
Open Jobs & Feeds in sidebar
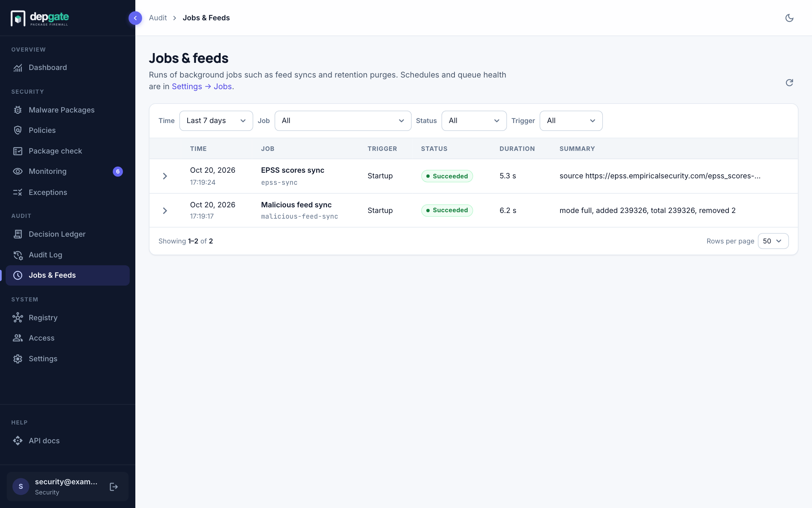click(x=68, y=275)
